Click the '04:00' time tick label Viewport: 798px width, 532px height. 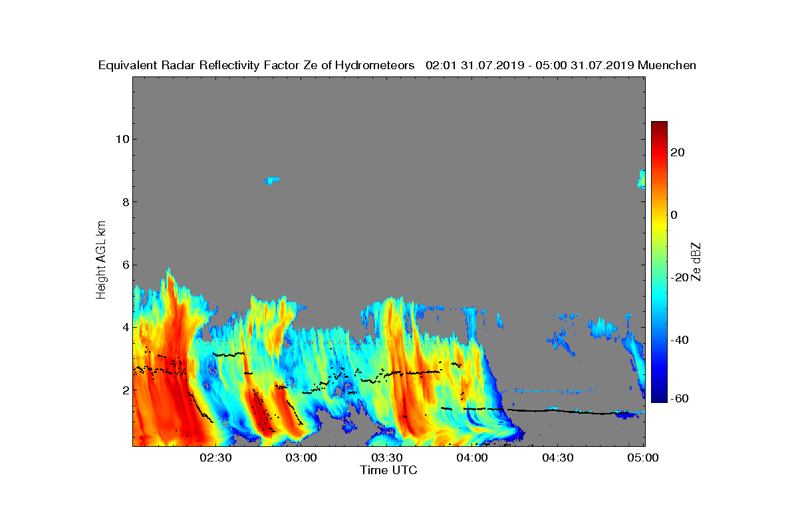473,458
